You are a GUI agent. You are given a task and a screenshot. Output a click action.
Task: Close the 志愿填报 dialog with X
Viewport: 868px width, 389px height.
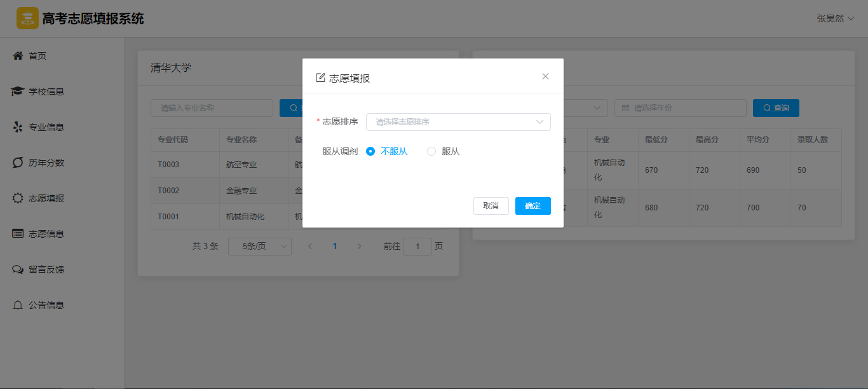[545, 76]
